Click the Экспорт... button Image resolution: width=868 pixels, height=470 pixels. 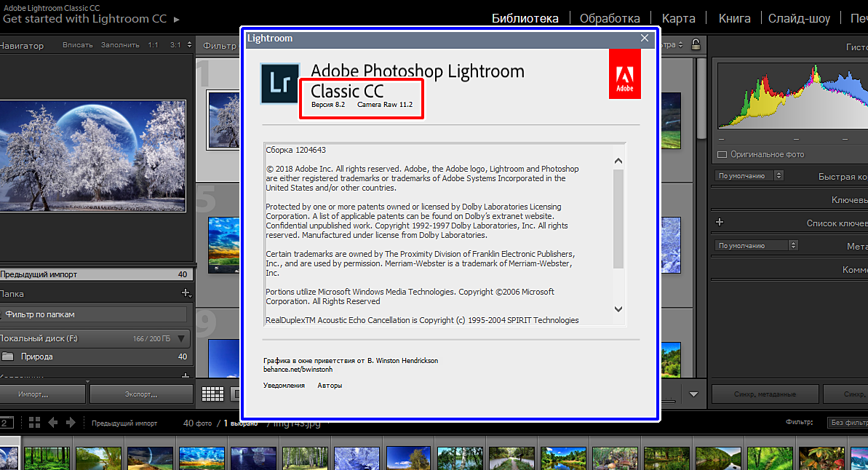(141, 394)
